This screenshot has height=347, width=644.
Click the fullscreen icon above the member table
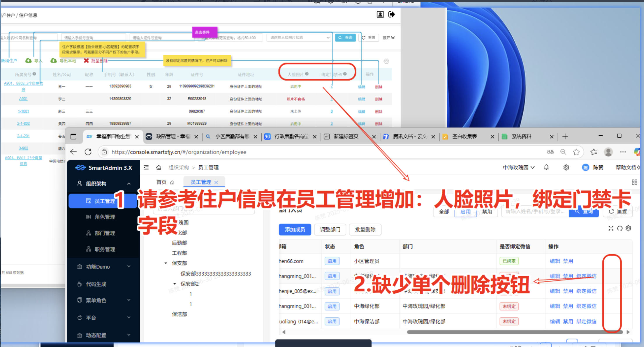tap(611, 229)
